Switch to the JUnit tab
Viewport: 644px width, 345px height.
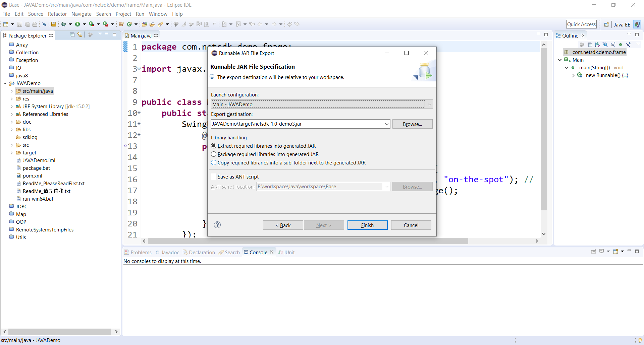[x=286, y=252]
